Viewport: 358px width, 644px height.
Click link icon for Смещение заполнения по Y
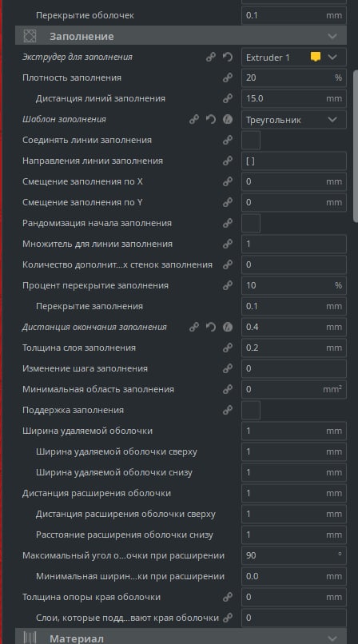coord(228,202)
